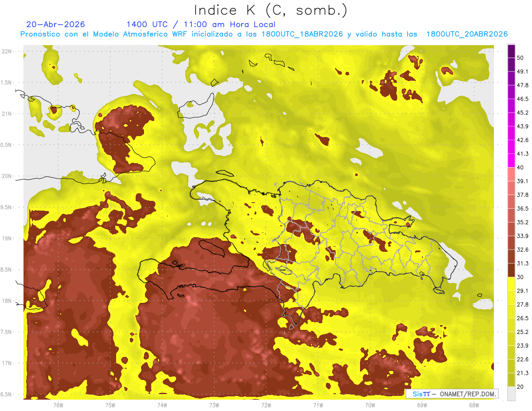This screenshot has height=411, width=532.
Task: Click the bright yellow 29.1 legend band
Action: 511,284
